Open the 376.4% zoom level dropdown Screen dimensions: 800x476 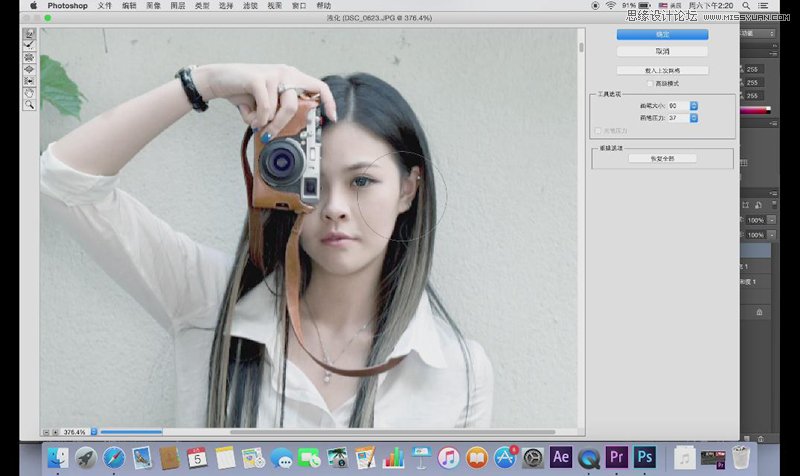94,432
